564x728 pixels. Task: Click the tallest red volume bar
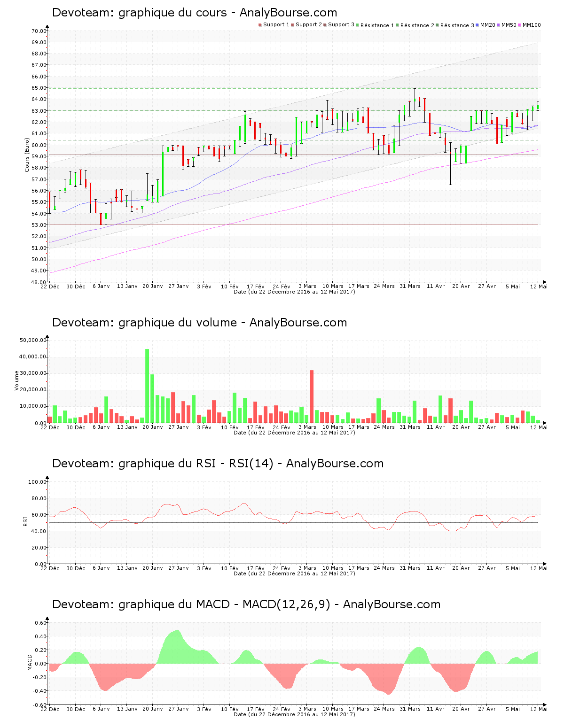[312, 396]
